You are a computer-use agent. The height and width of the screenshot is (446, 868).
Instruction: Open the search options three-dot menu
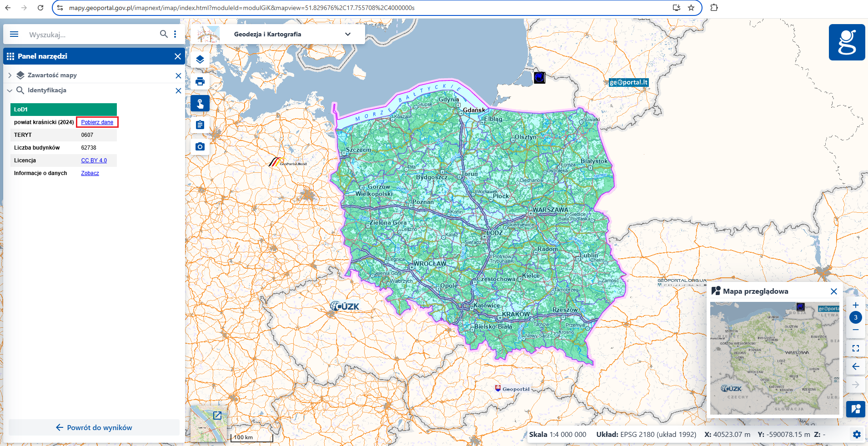175,34
